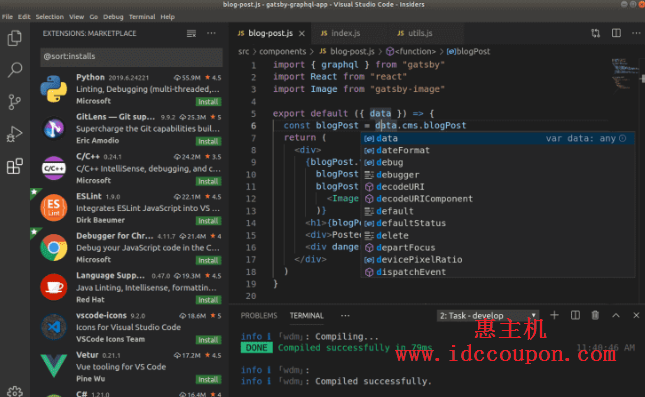Click 'src' in the breadcrumb
The height and width of the screenshot is (397, 645).
click(244, 51)
